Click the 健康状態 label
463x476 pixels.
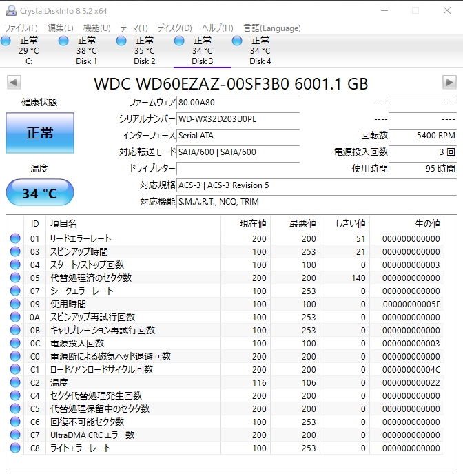coord(39,103)
